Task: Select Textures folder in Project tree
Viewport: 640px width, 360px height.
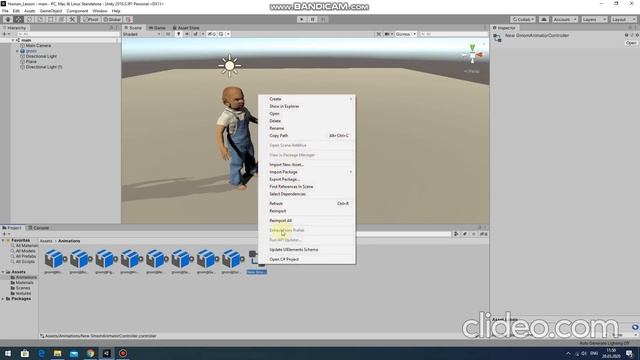Action: (23, 293)
